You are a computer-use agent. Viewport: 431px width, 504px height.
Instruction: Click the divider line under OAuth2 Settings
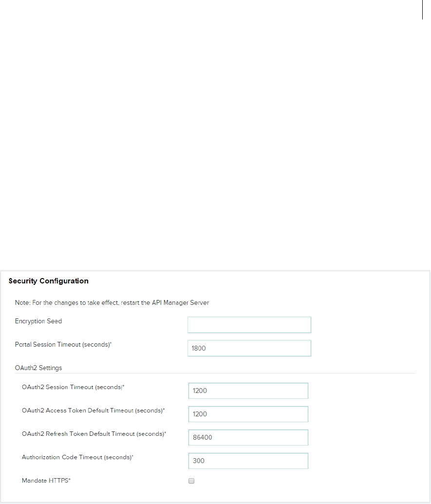[215, 373]
